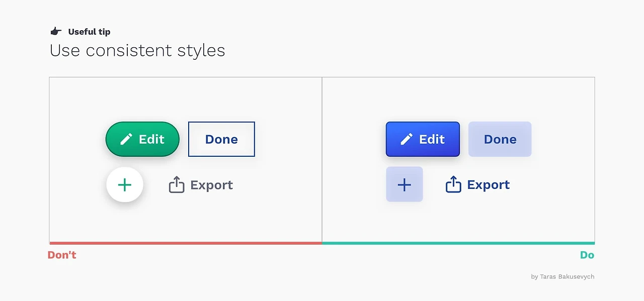Viewport: 644px width, 301px height.
Task: Click the blue rectangular Edit button
Action: pos(423,139)
